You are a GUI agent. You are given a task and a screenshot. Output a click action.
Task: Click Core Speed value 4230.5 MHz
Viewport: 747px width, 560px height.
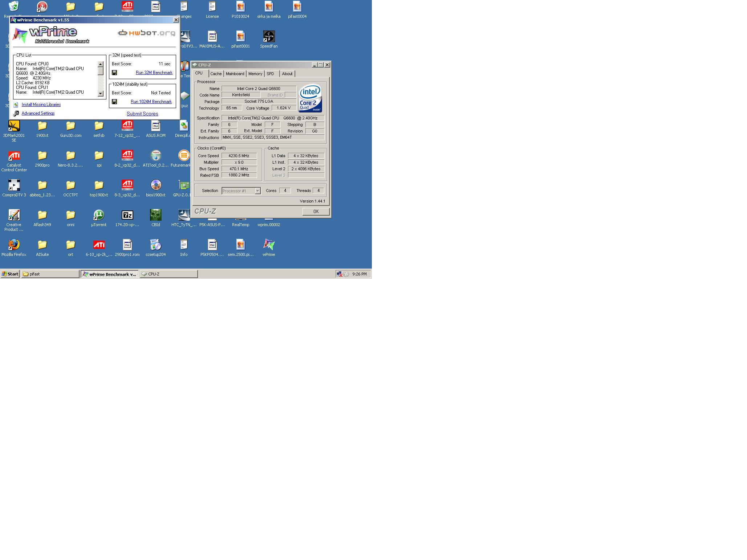(x=239, y=156)
